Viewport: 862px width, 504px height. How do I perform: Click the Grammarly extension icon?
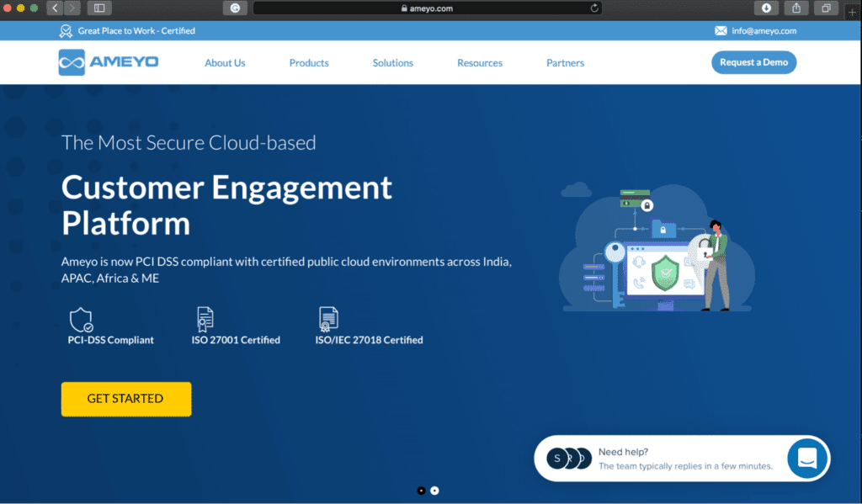235,8
